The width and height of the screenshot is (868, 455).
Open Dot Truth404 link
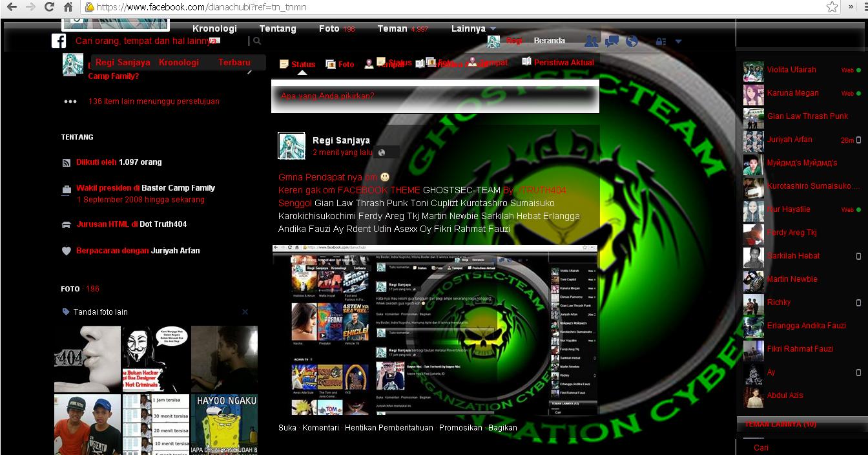point(163,224)
